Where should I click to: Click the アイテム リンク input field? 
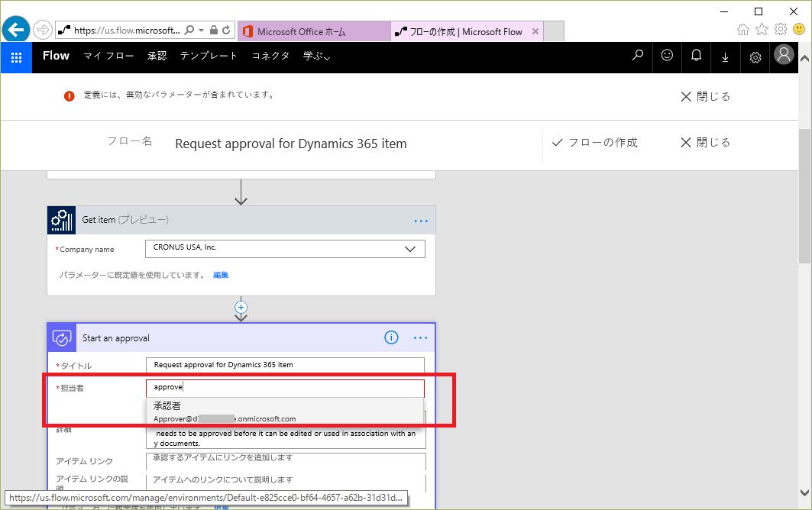click(286, 460)
